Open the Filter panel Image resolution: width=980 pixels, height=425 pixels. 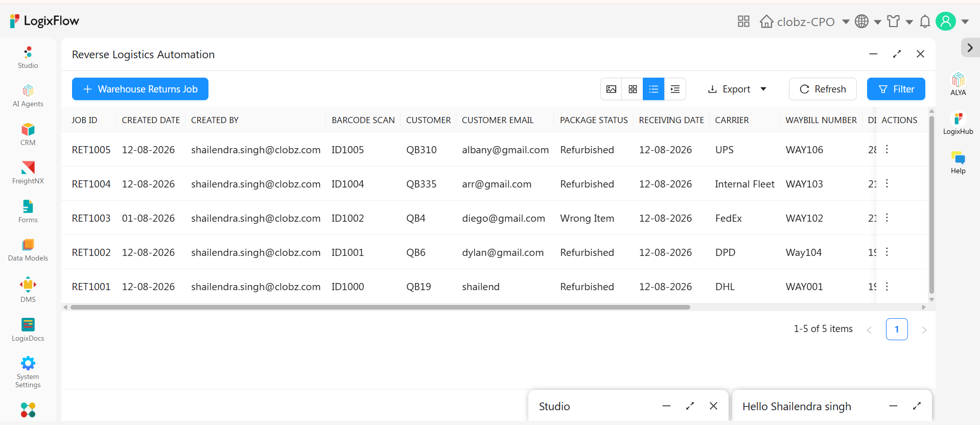click(x=896, y=89)
